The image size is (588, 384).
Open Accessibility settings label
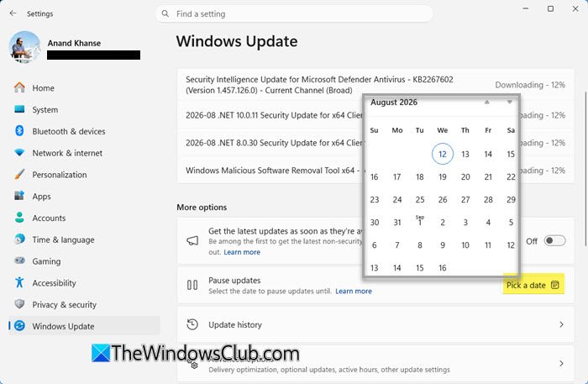click(54, 283)
